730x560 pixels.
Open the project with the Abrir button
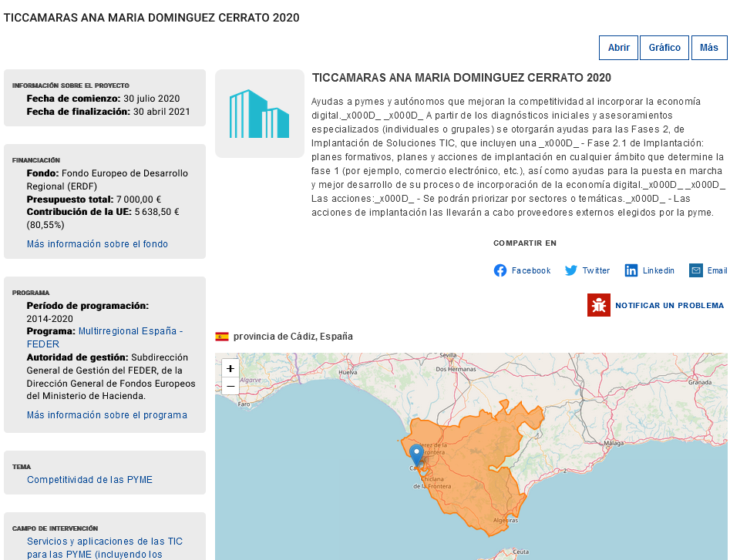point(618,47)
